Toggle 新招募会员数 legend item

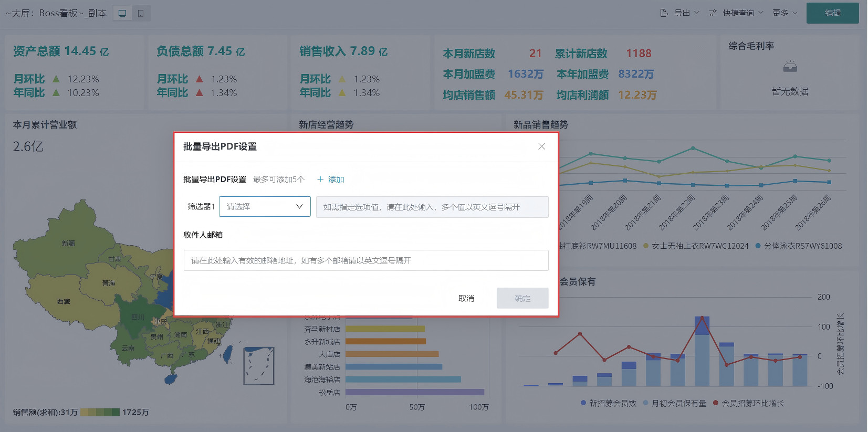[x=608, y=403]
